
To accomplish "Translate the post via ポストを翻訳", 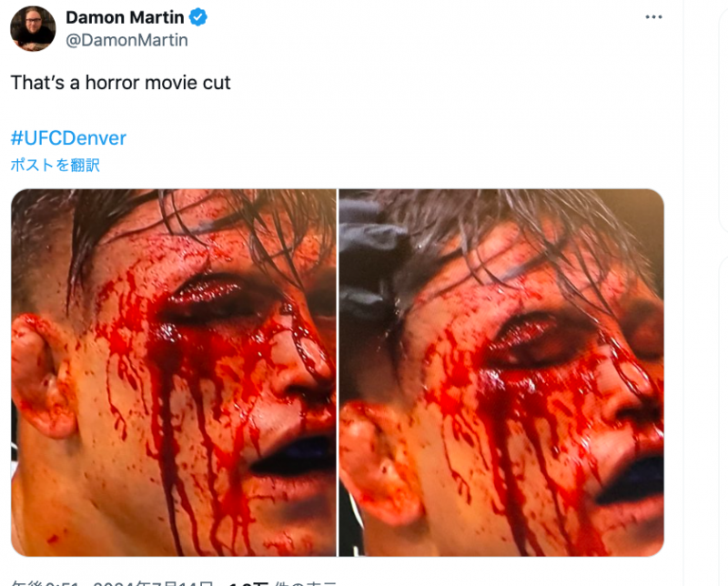I will tap(55, 165).
